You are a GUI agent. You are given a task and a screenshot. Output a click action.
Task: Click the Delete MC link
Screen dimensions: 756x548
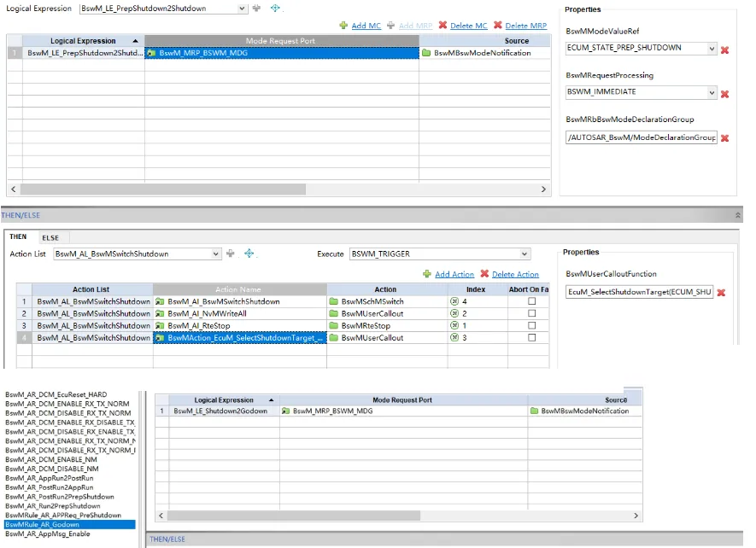point(469,26)
